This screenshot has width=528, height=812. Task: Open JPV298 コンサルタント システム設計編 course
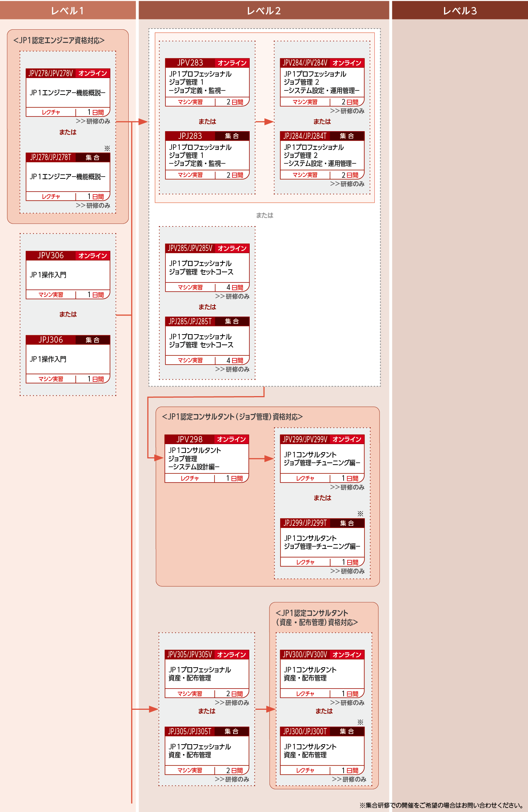tap(207, 458)
